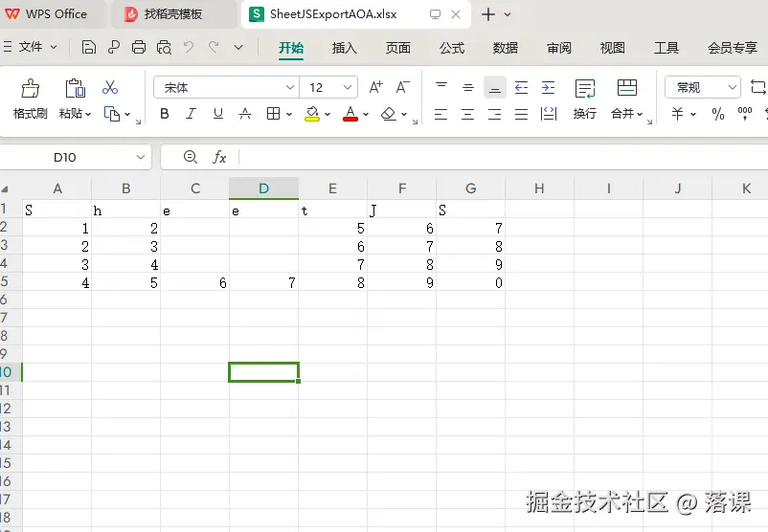
Task: Click the fx insert function icon
Action: point(219,157)
